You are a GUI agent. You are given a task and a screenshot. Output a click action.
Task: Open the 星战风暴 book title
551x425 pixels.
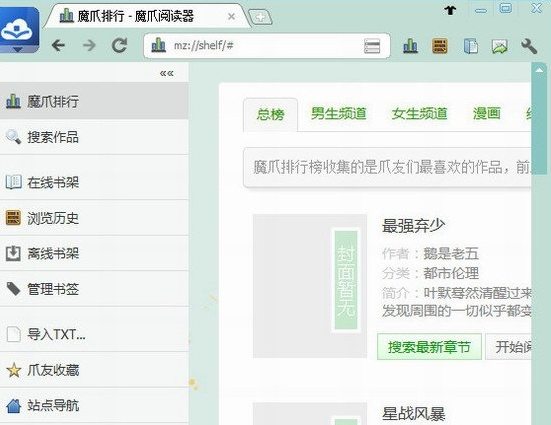point(413,414)
